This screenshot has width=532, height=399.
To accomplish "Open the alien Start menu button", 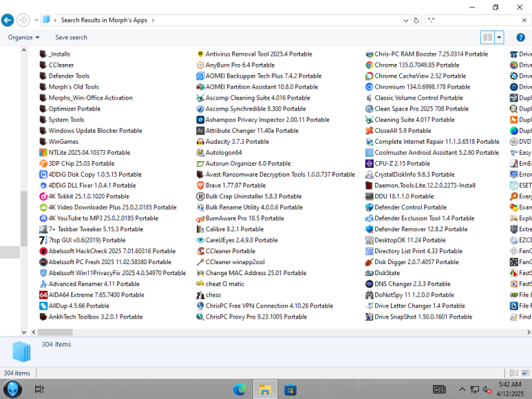I will (x=12, y=389).
